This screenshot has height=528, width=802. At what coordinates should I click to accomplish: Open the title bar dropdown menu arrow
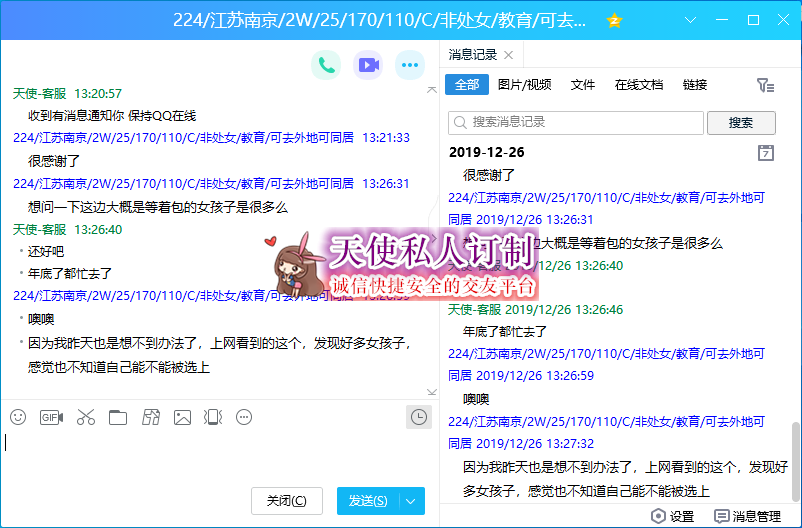click(690, 20)
